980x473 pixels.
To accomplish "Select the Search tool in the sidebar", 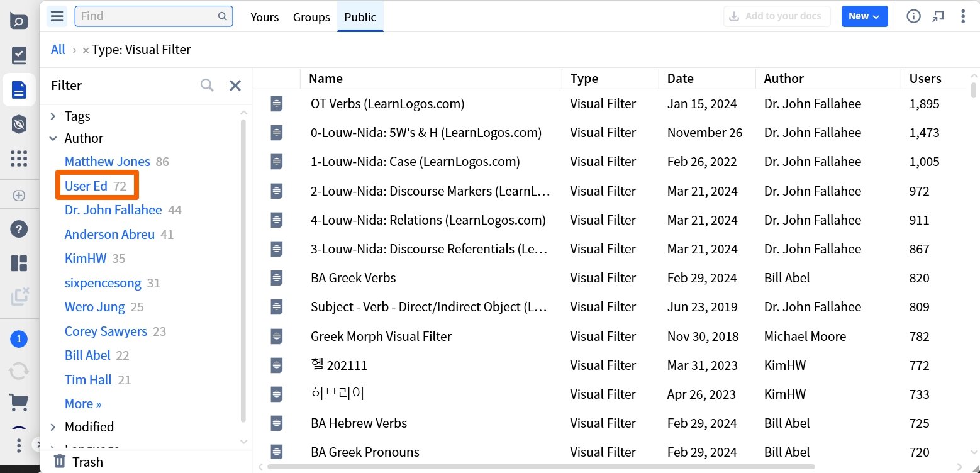I will (x=19, y=21).
